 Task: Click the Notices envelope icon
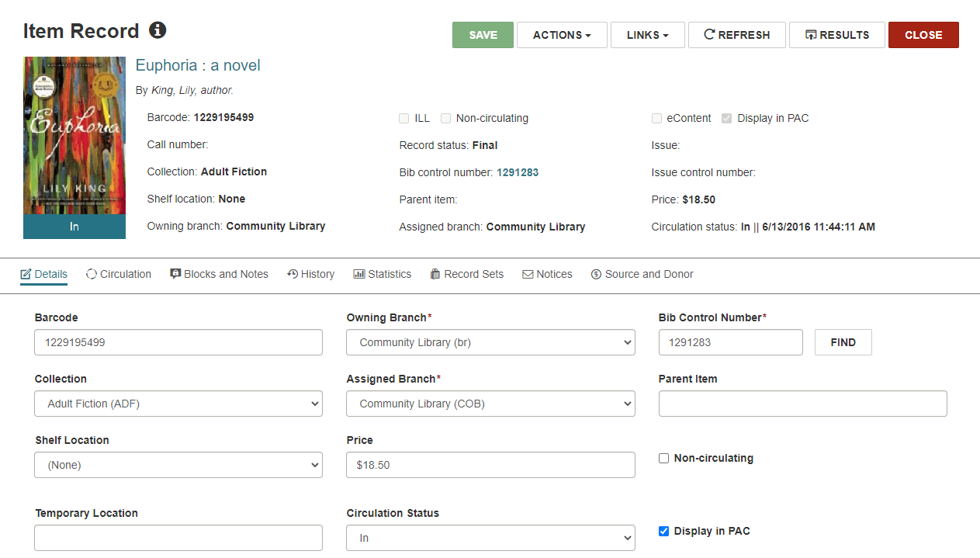click(x=528, y=274)
